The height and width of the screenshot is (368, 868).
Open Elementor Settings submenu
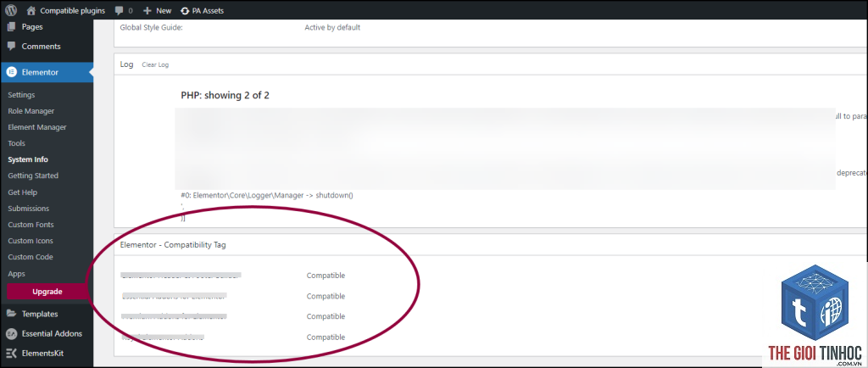pos(21,95)
